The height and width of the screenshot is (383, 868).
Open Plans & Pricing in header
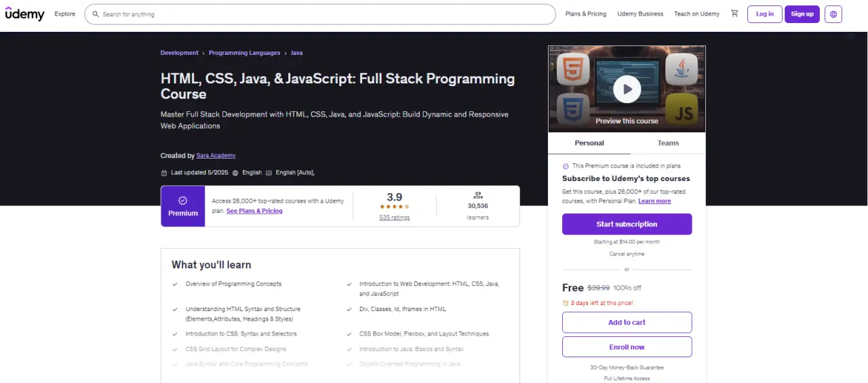pyautogui.click(x=586, y=14)
